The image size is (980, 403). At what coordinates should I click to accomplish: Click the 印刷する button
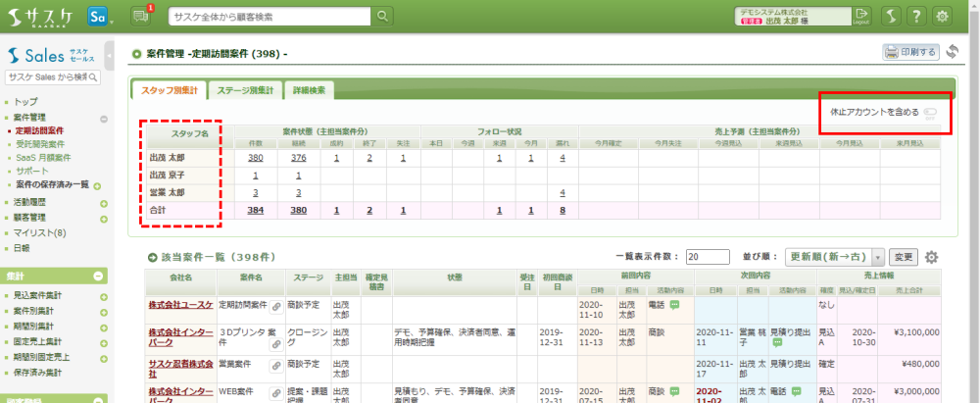[910, 52]
